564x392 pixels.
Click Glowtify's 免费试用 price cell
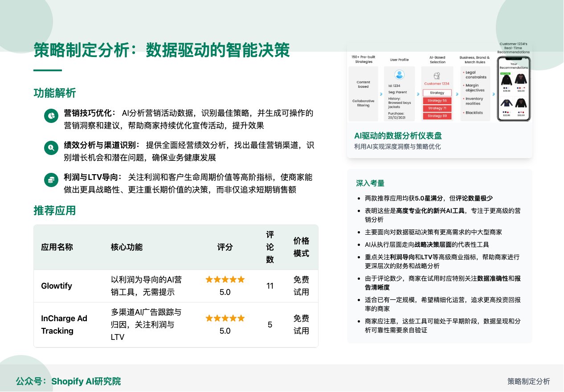click(x=301, y=286)
